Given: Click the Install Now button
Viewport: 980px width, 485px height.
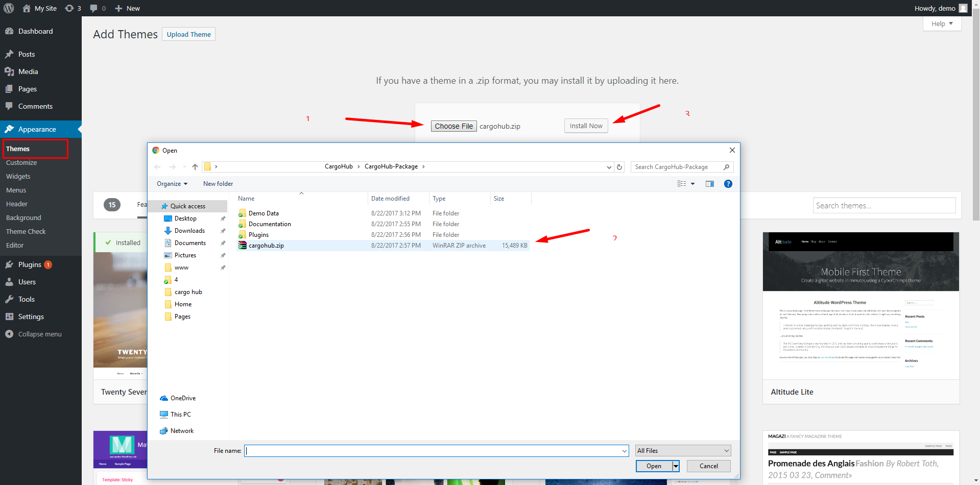Looking at the screenshot, I should pos(586,126).
